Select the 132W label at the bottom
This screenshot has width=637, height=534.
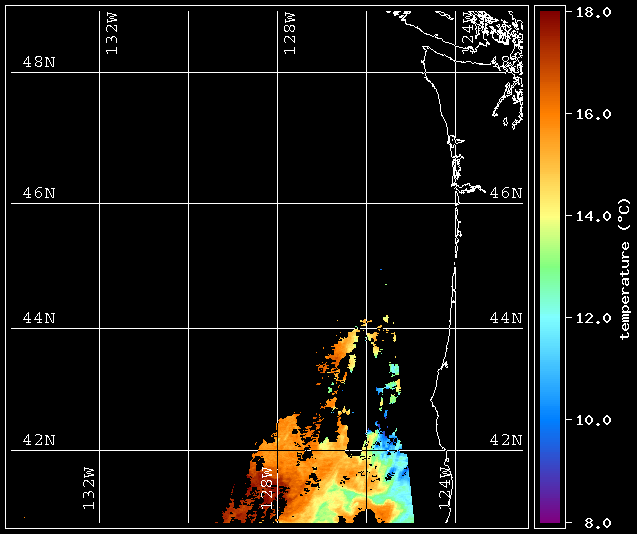pyautogui.click(x=89, y=490)
